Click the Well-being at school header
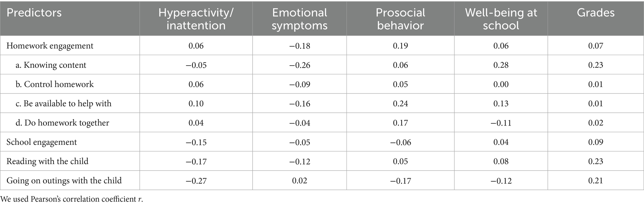The width and height of the screenshot is (644, 206). click(x=501, y=19)
